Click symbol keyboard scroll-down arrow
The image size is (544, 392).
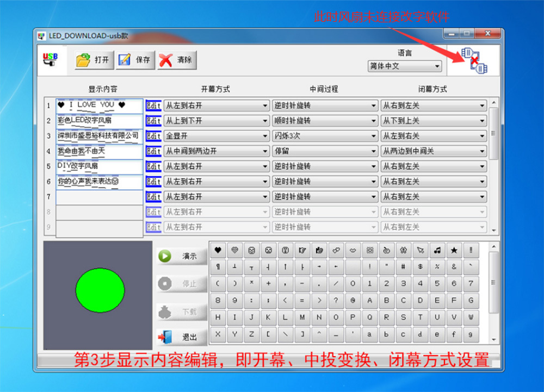494,339
